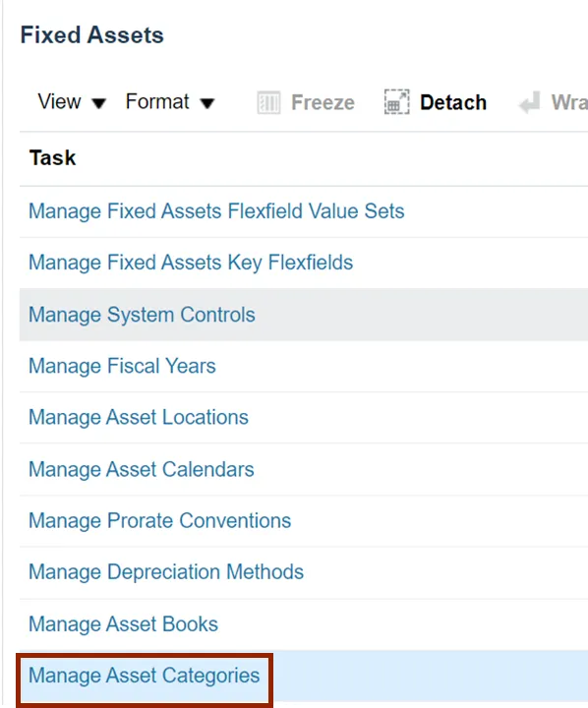The height and width of the screenshot is (708, 588).
Task: Launch Manage Asset Calendars task
Action: 142,470
